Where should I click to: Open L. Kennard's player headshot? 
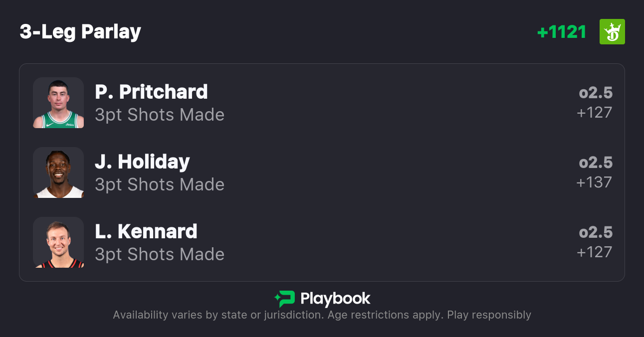click(58, 242)
